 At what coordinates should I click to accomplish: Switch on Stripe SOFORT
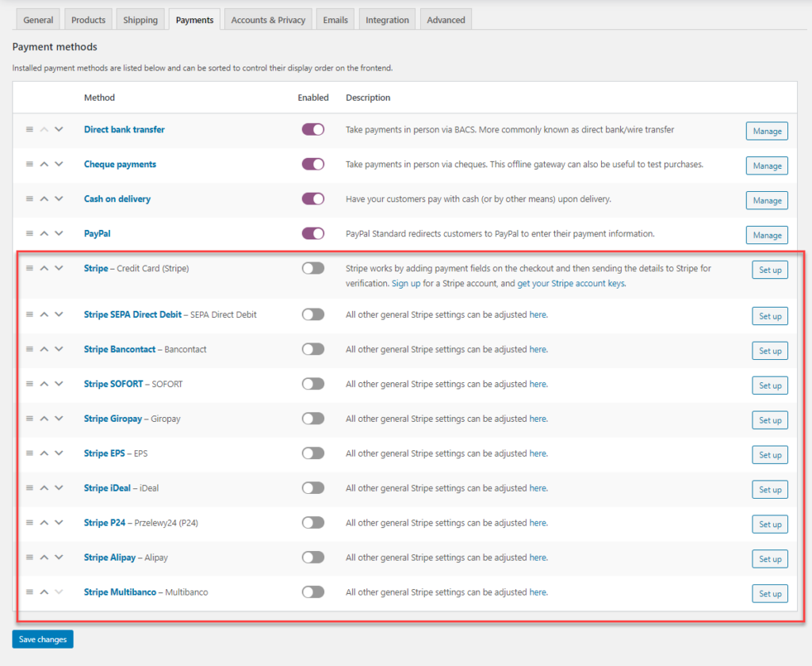tap(313, 384)
